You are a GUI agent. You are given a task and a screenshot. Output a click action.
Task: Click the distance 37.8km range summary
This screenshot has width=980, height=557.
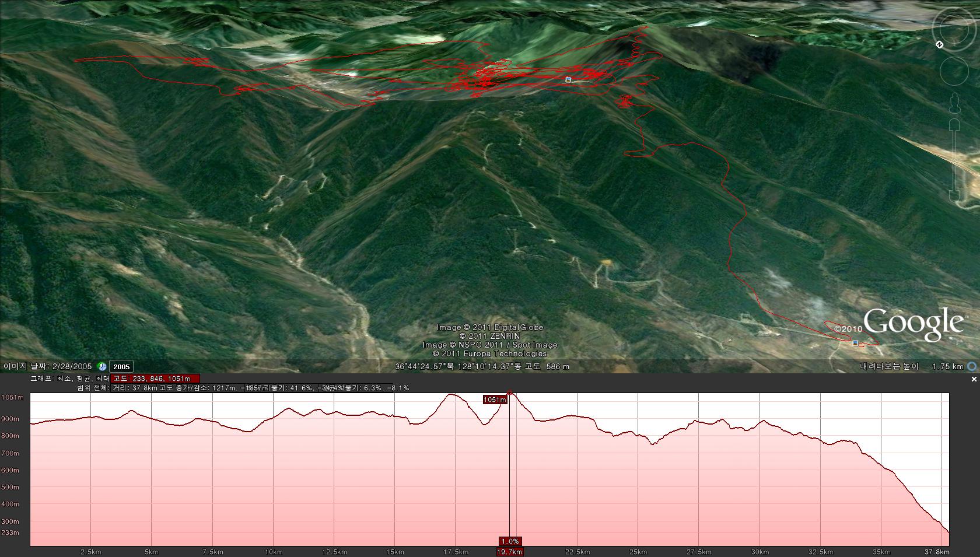[x=135, y=388]
